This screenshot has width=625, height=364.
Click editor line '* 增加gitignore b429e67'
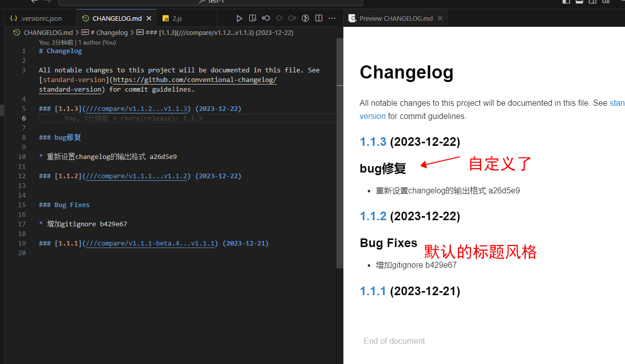click(83, 224)
